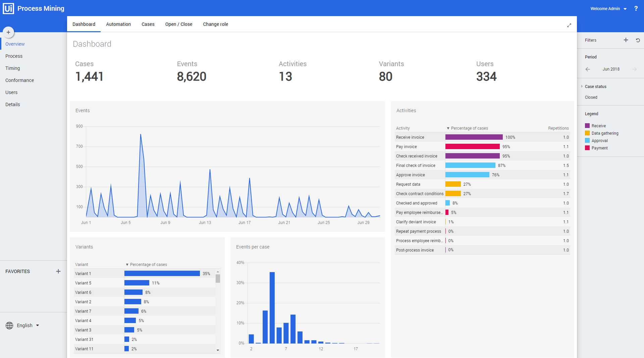Go to Conformance in the sidebar
644x358 pixels.
click(19, 80)
